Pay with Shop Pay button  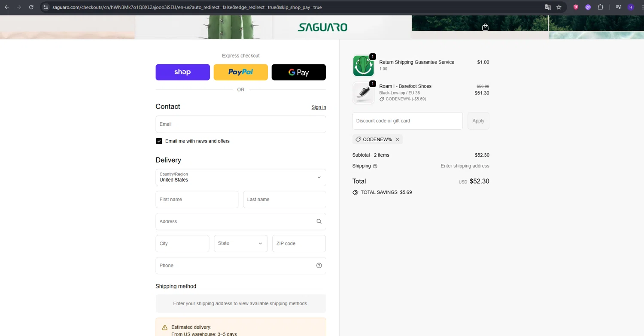point(182,72)
